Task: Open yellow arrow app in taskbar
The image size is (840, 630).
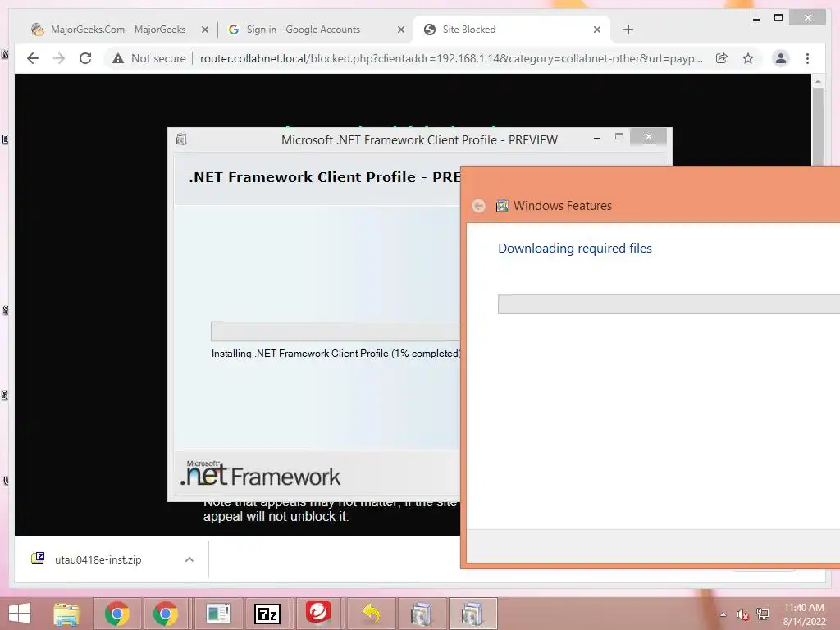Action: tap(371, 614)
